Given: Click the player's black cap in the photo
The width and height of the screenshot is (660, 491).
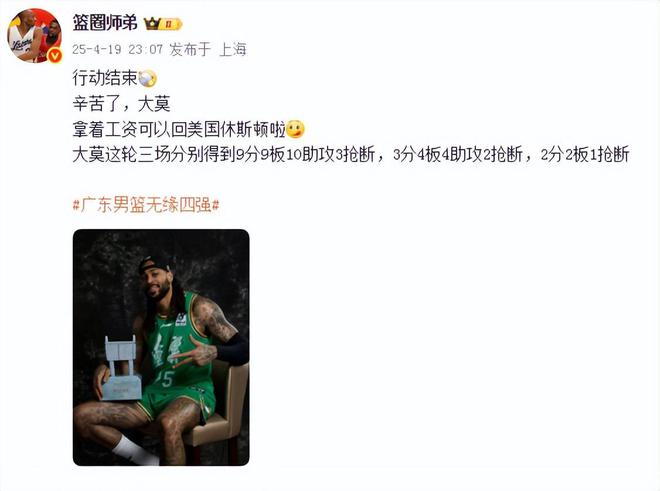Looking at the screenshot, I should point(154,264).
